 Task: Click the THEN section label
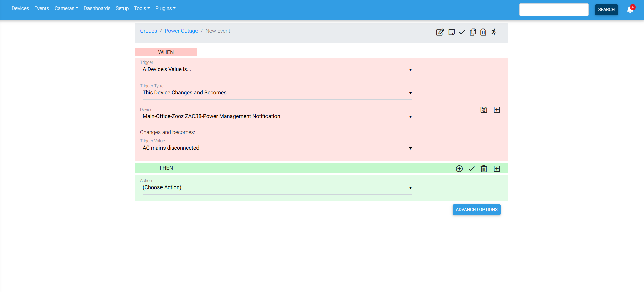pos(166,168)
